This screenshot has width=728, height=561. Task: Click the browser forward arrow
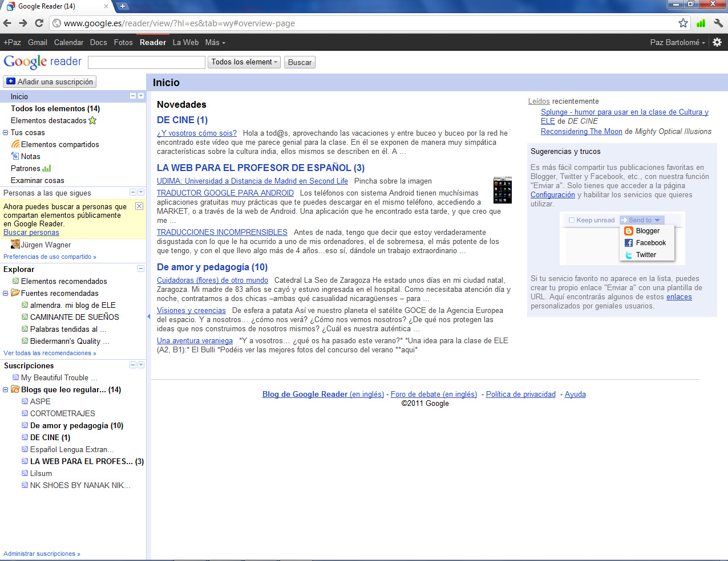[x=23, y=23]
